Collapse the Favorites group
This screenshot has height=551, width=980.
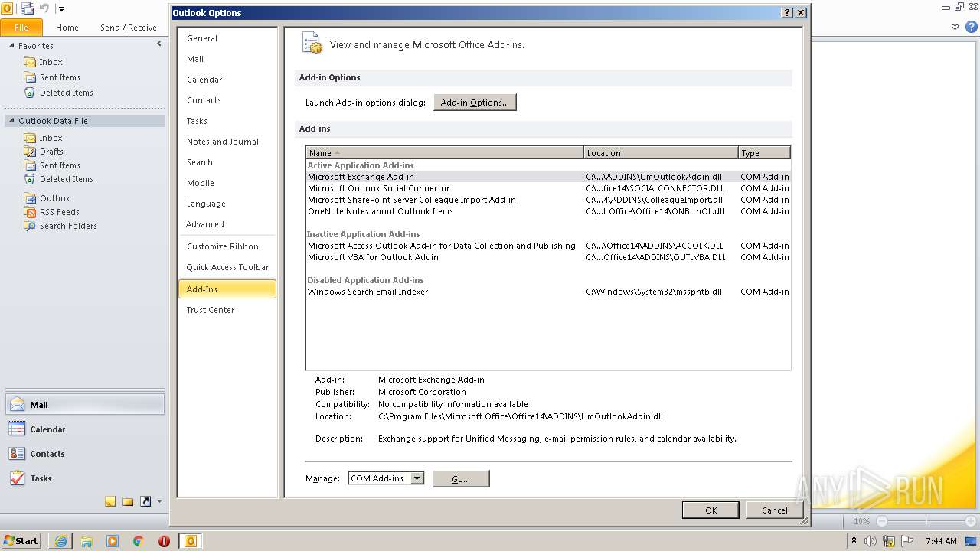[12, 46]
